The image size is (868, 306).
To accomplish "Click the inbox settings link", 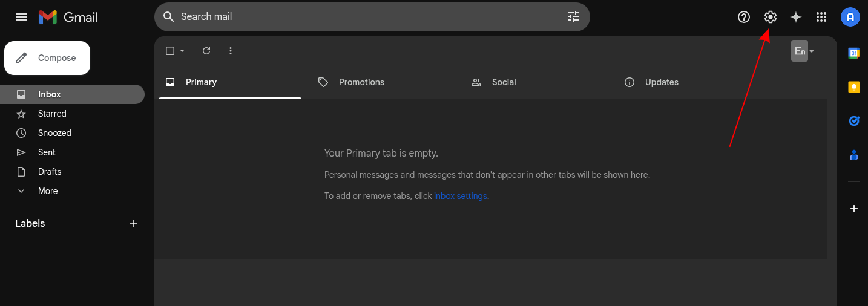I will 460,196.
